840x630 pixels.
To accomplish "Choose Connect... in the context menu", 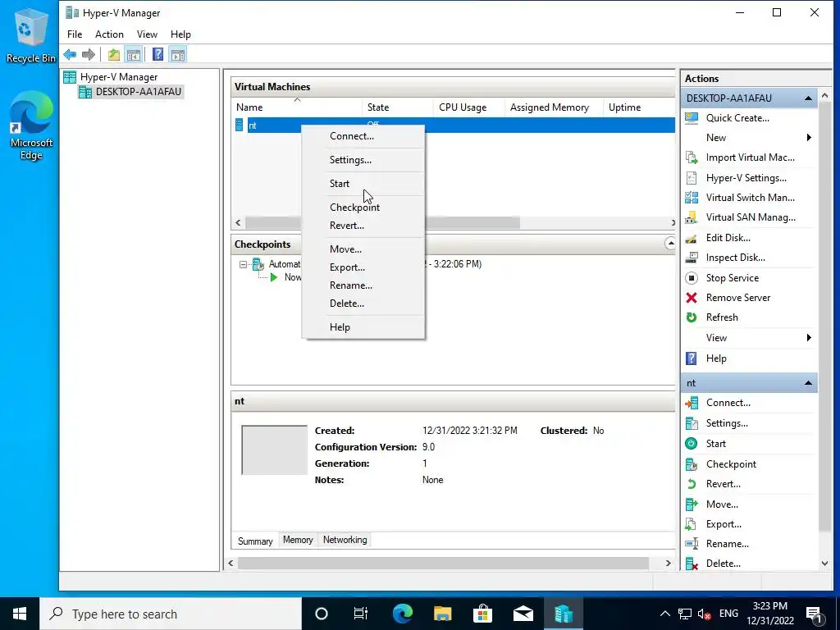I will [x=363, y=136].
